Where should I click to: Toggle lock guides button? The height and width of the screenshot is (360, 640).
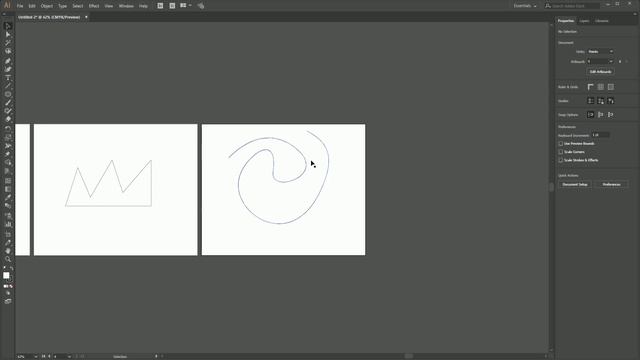[x=601, y=101]
